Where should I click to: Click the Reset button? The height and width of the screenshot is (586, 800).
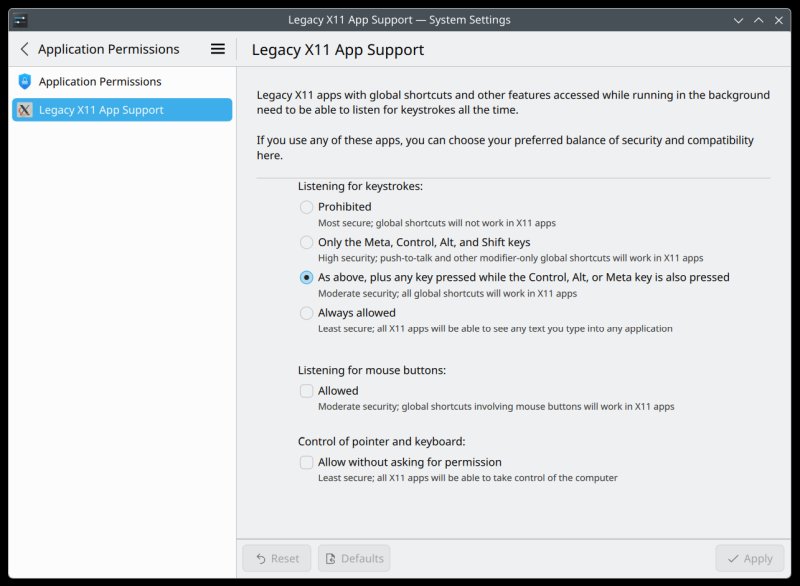coord(277,558)
